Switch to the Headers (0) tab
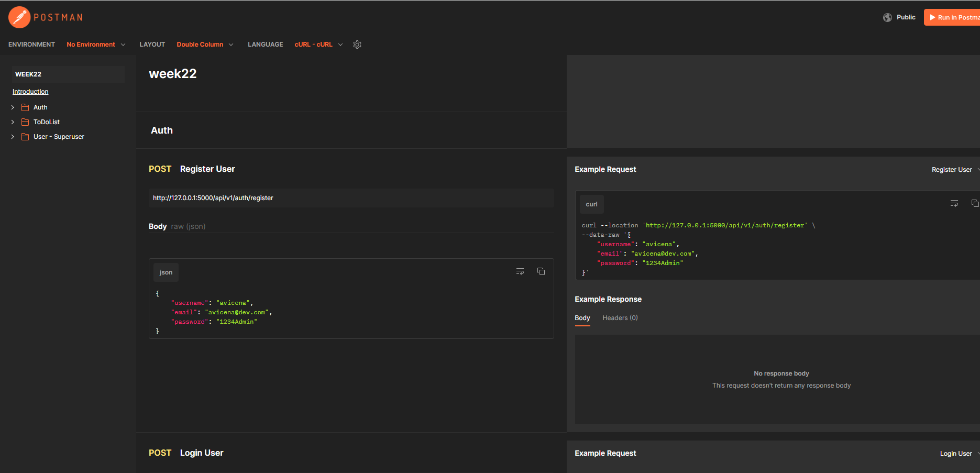The width and height of the screenshot is (980, 473). pos(620,318)
